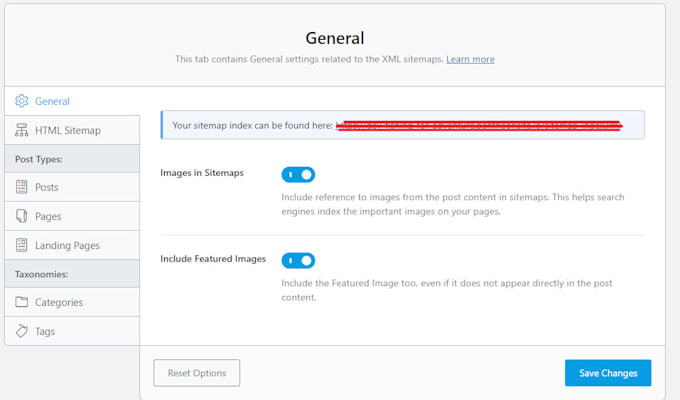Click the Tags label icon

pos(21,331)
